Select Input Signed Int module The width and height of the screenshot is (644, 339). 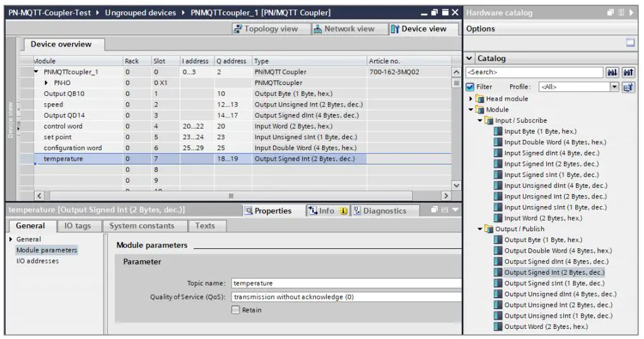pyautogui.click(x=551, y=164)
